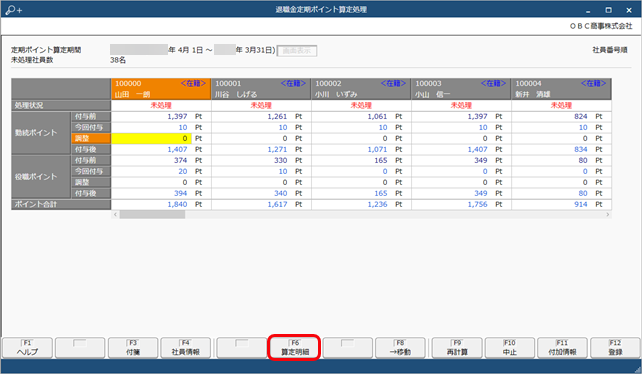
Task: Click the 画面表示 display button
Action: (x=297, y=51)
